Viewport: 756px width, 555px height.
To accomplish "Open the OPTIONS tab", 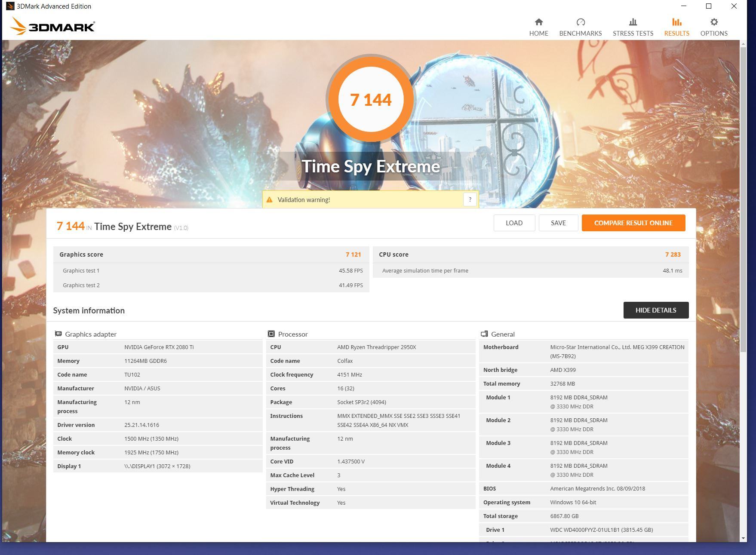I will 714,27.
